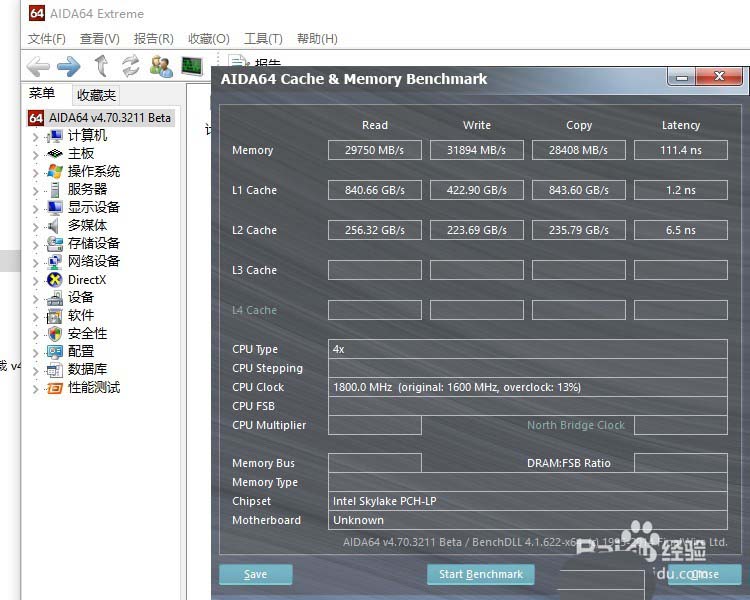Click Chipset field Intel Skylake PCH-LP
The height and width of the screenshot is (600, 750).
[528, 501]
